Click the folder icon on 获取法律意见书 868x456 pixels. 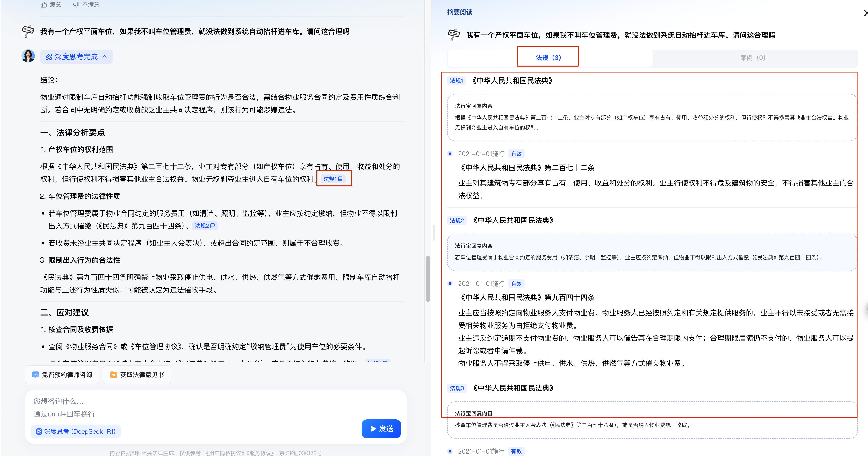(114, 375)
